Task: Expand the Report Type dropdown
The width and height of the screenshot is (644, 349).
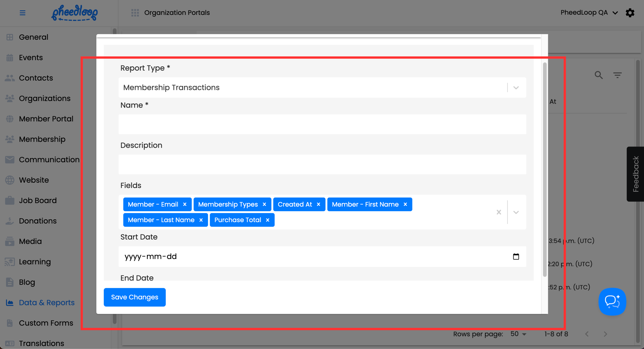Action: pos(516,88)
